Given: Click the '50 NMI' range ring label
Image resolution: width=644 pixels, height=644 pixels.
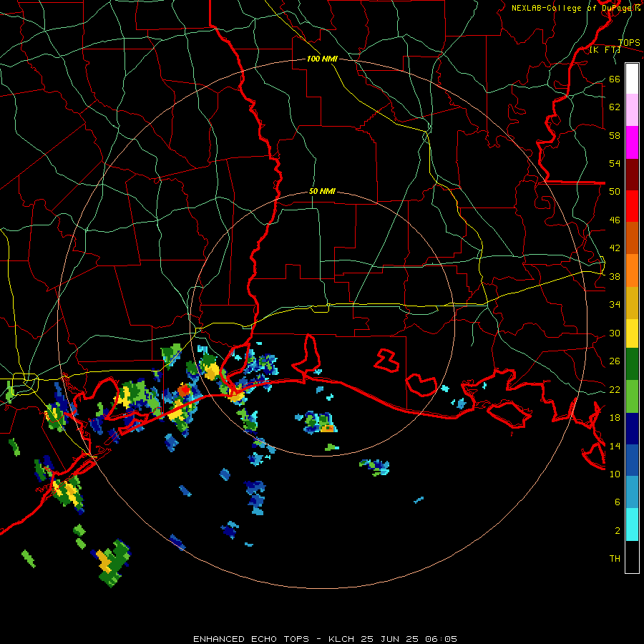Looking at the screenshot, I should (322, 191).
